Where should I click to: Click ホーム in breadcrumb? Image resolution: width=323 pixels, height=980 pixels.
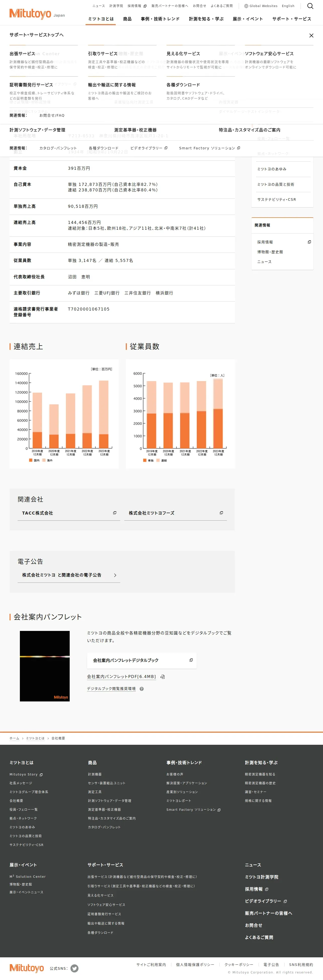click(x=14, y=738)
